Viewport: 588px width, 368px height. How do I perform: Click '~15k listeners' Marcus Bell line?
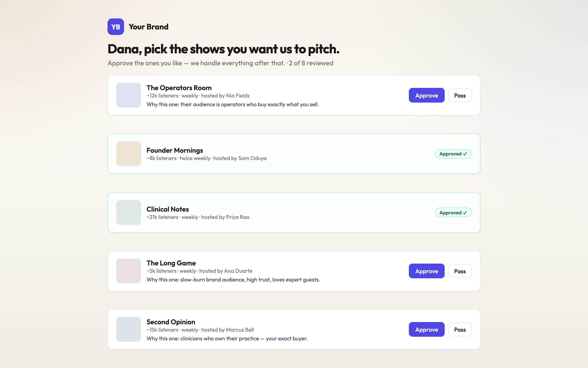(x=200, y=330)
